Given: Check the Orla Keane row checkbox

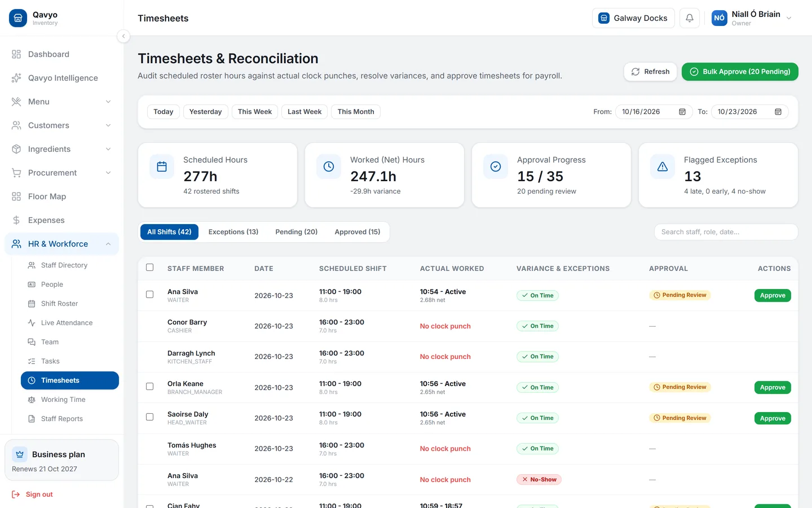Looking at the screenshot, I should pyautogui.click(x=150, y=387).
